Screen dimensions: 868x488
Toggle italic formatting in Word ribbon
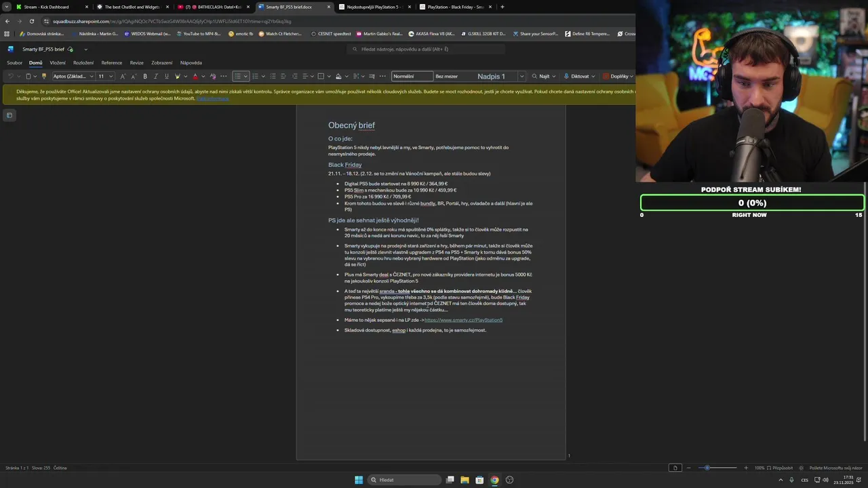(x=156, y=76)
